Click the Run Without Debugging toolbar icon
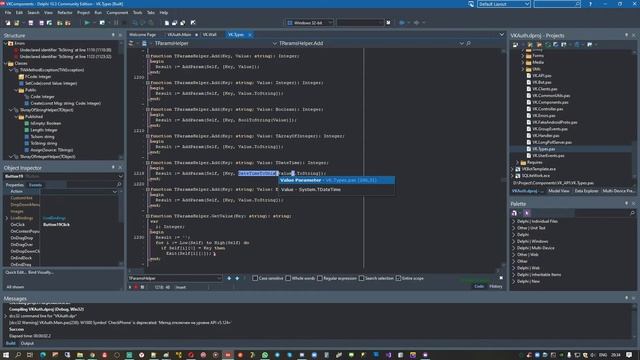 102,23
